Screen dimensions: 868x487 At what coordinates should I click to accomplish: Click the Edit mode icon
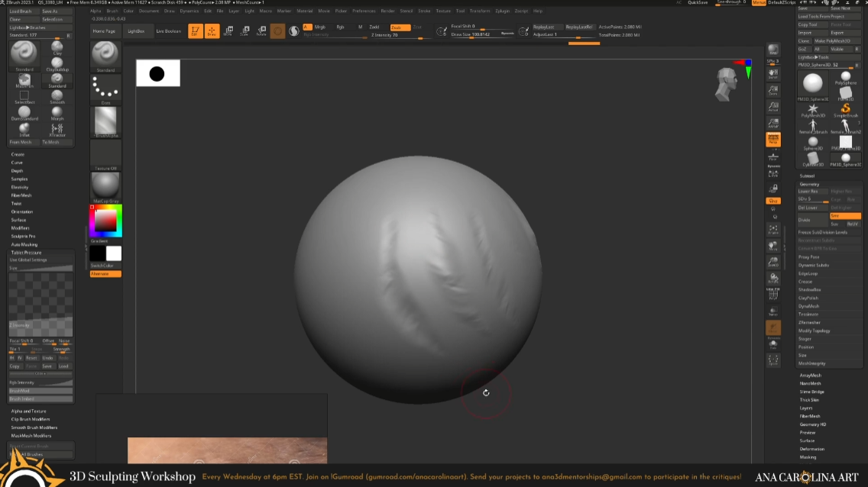[195, 31]
